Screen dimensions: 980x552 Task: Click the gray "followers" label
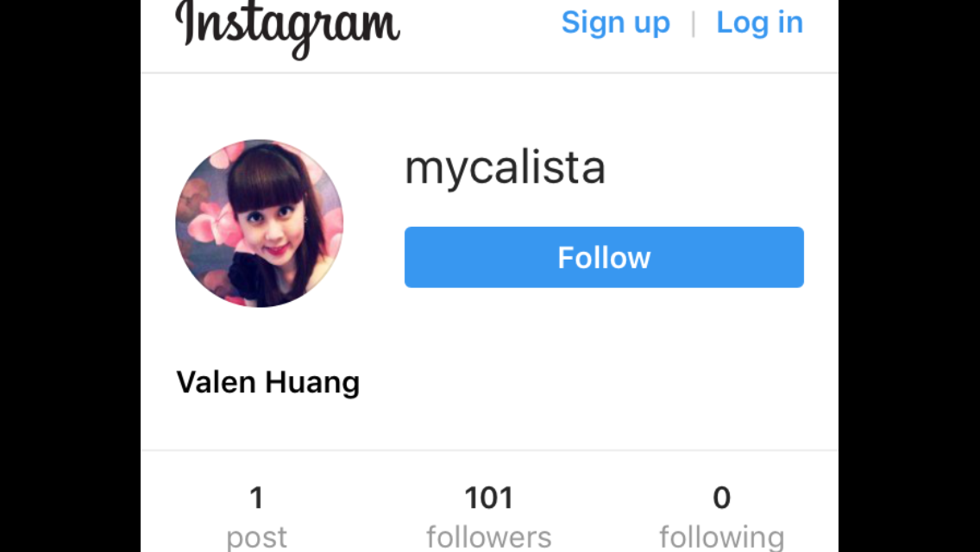tap(489, 537)
